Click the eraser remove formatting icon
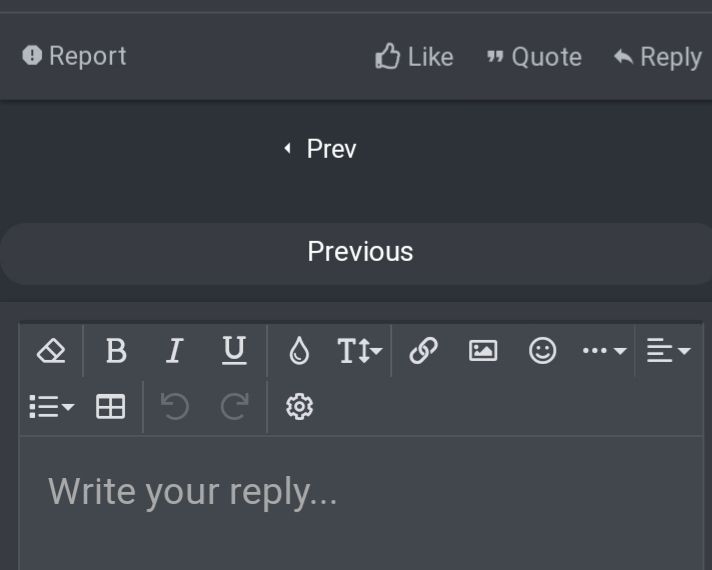The width and height of the screenshot is (712, 570). tap(51, 351)
